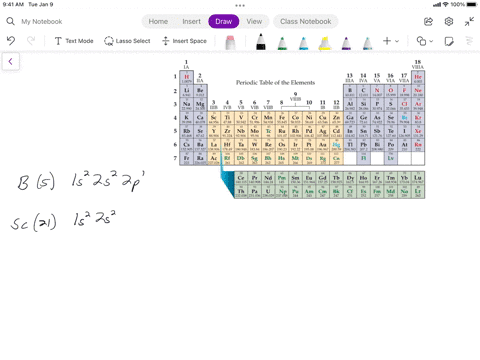Toggle the ink-to-text icon at toolbar end
The width and height of the screenshot is (480, 360).
[x=469, y=41]
